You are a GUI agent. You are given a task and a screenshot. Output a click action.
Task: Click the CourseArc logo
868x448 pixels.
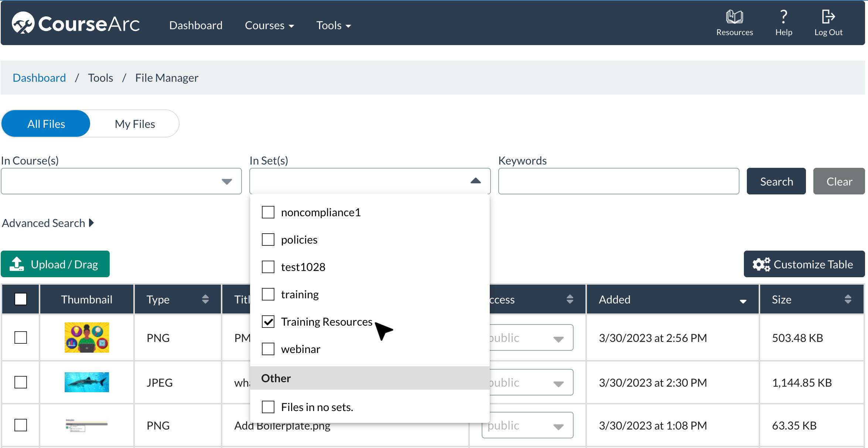click(x=76, y=24)
